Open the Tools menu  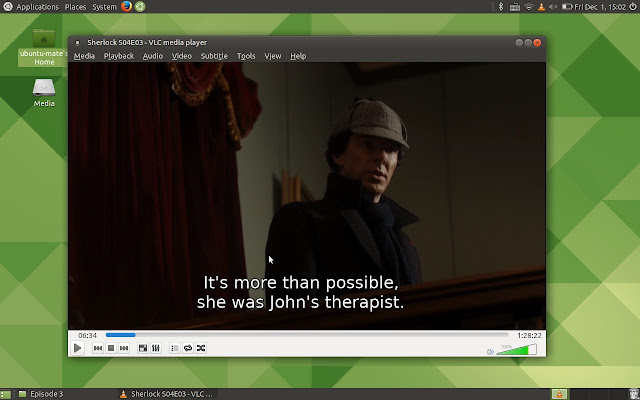pos(246,56)
